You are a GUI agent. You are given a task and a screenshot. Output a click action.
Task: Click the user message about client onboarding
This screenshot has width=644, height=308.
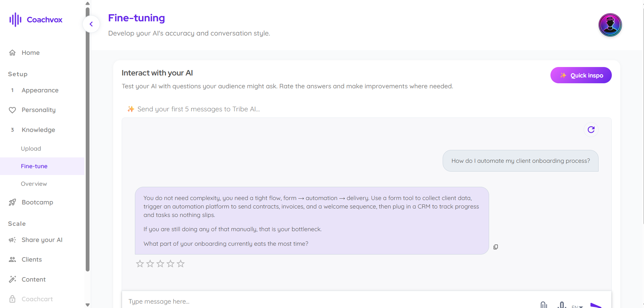coord(521,161)
